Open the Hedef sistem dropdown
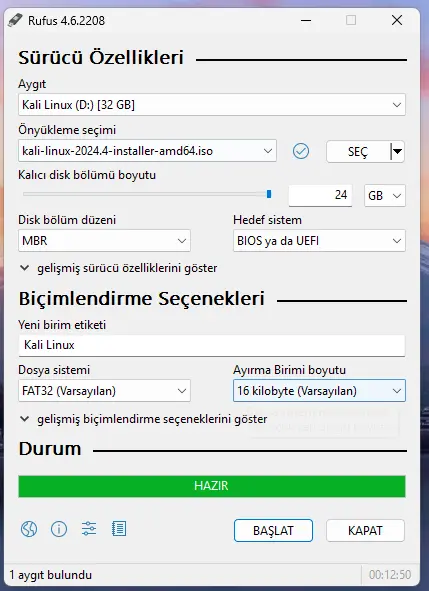Screen dimensions: 429x591 pyautogui.click(x=319, y=240)
